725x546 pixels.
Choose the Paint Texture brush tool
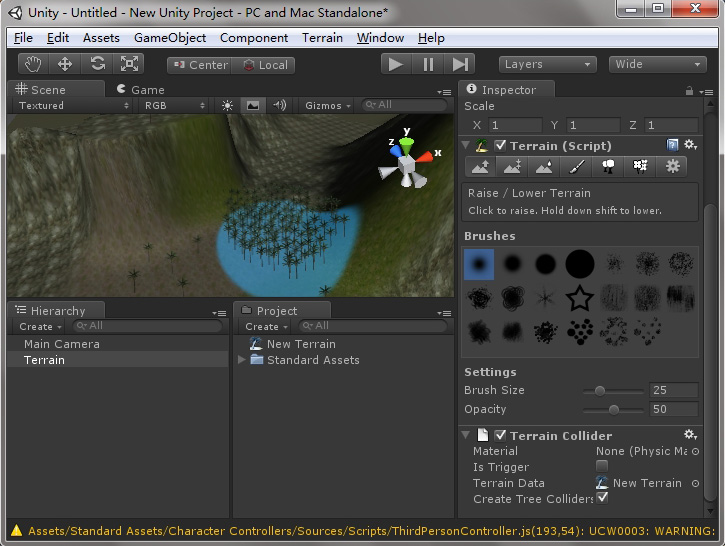pos(576,166)
